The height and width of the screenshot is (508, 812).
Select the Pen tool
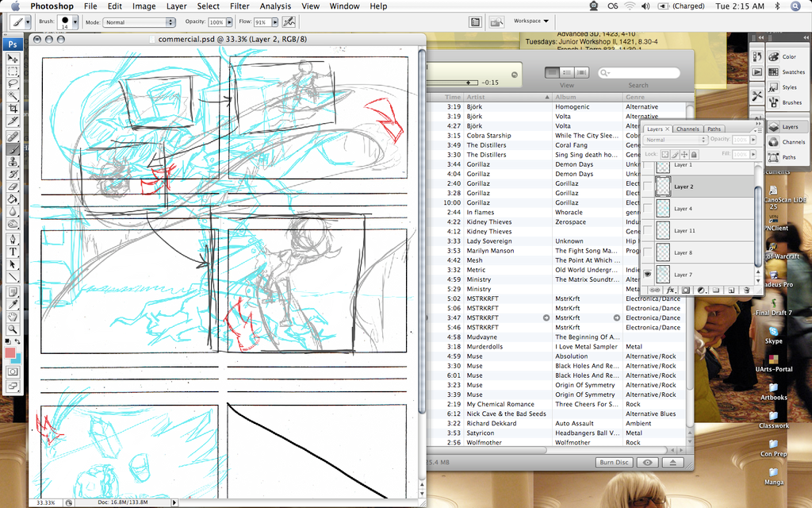coord(13,240)
